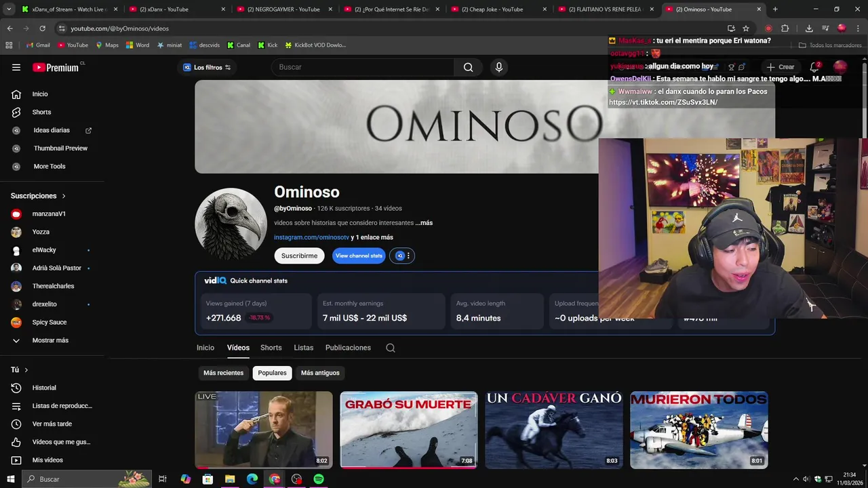Reload the page in browser toolbar
Image resolution: width=868 pixels, height=488 pixels.
click(x=42, y=28)
